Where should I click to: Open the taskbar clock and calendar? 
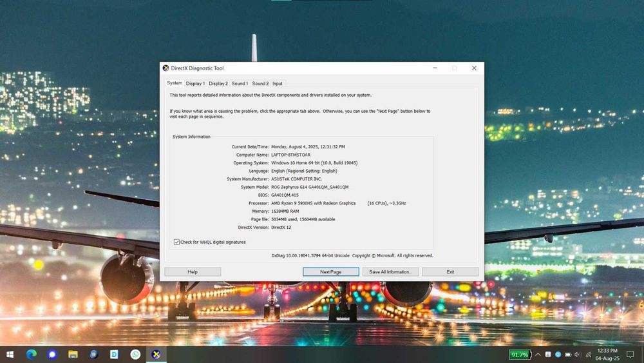(x=607, y=355)
